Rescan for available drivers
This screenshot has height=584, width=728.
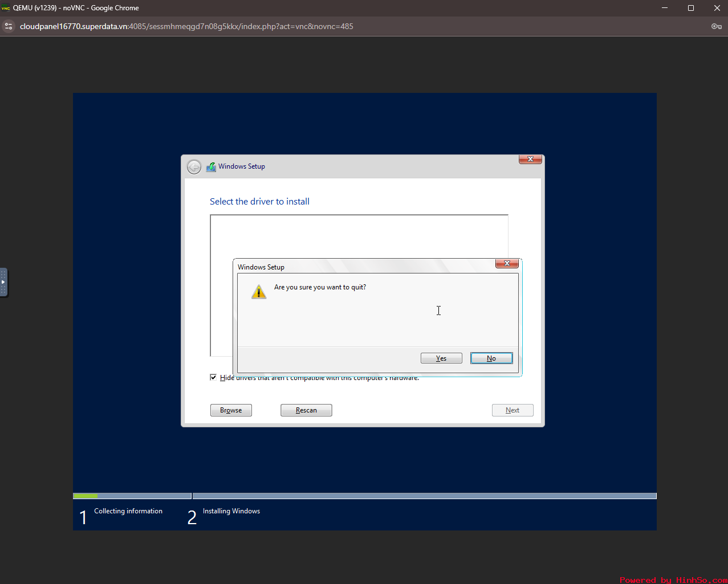[306, 410]
